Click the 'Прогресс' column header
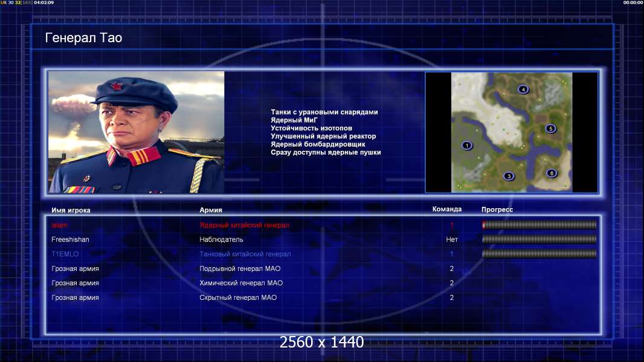The image size is (644, 362). (x=497, y=209)
